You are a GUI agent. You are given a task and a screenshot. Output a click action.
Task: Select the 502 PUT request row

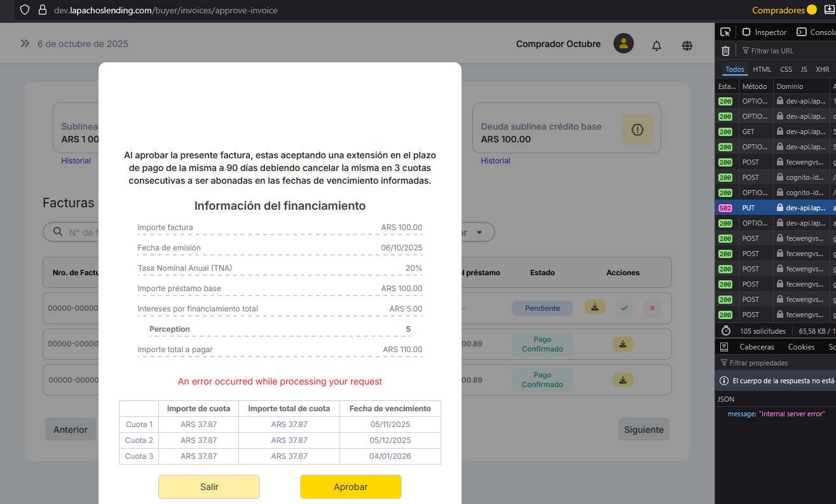pos(775,208)
